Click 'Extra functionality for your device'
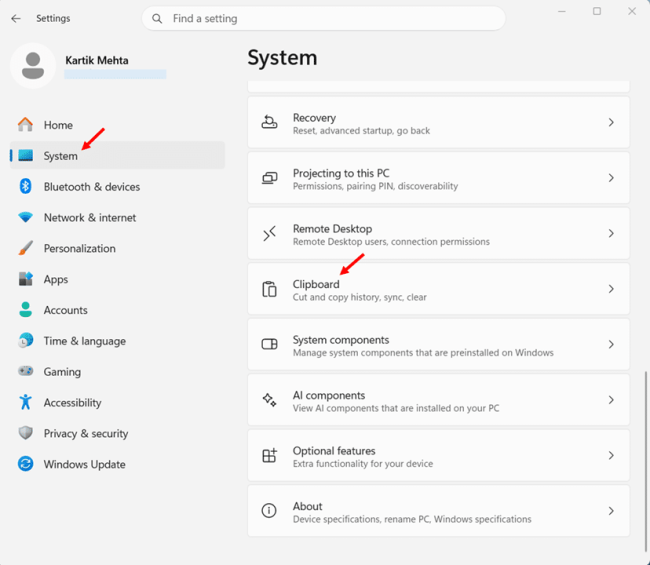650x565 pixels. (363, 463)
